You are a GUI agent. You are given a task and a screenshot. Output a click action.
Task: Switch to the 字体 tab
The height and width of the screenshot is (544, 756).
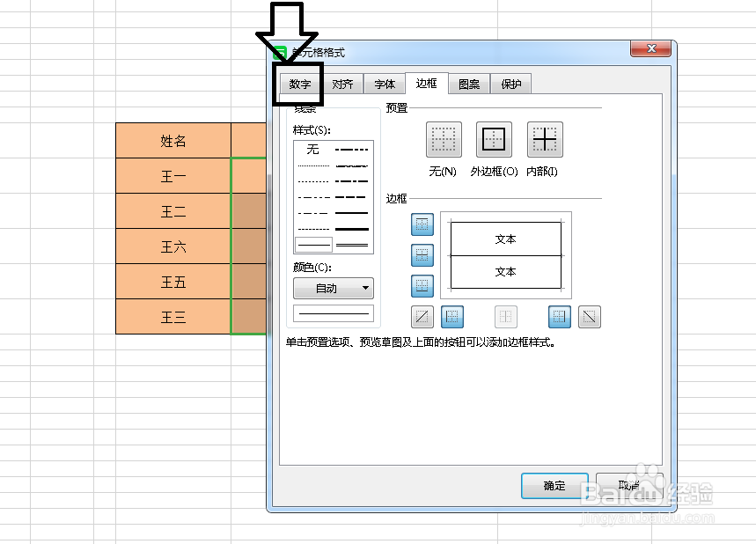click(384, 83)
